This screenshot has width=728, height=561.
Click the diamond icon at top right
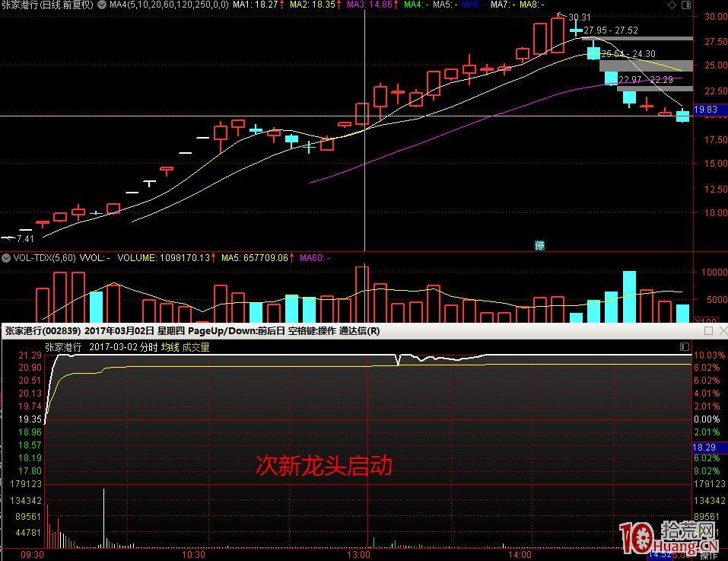(x=671, y=5)
